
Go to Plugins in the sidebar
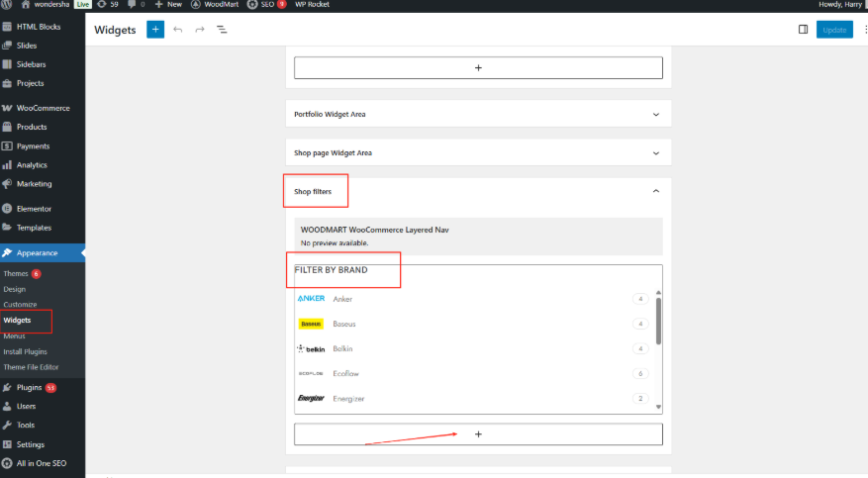(x=29, y=388)
